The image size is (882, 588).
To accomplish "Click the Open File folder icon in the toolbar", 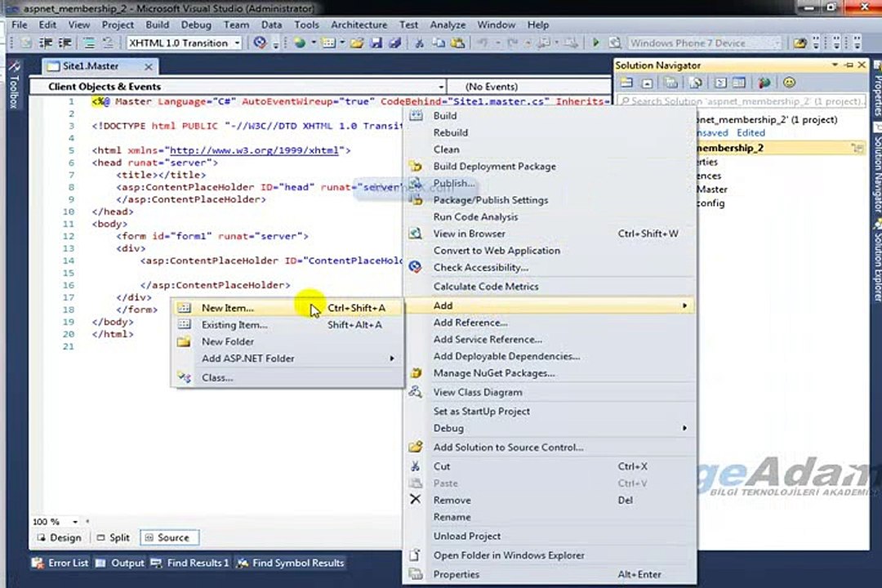I will pos(357,42).
